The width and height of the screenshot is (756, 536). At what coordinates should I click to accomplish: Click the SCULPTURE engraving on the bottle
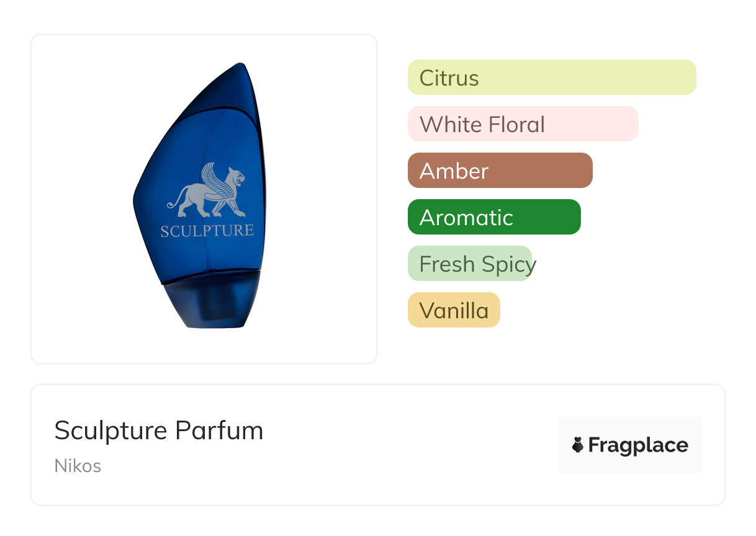[207, 231]
